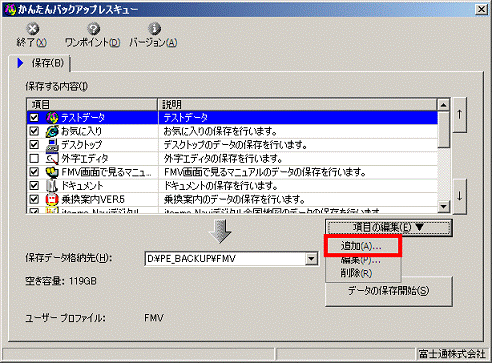Select 削除(R) from the menu
The image size is (492, 363).
(363, 273)
